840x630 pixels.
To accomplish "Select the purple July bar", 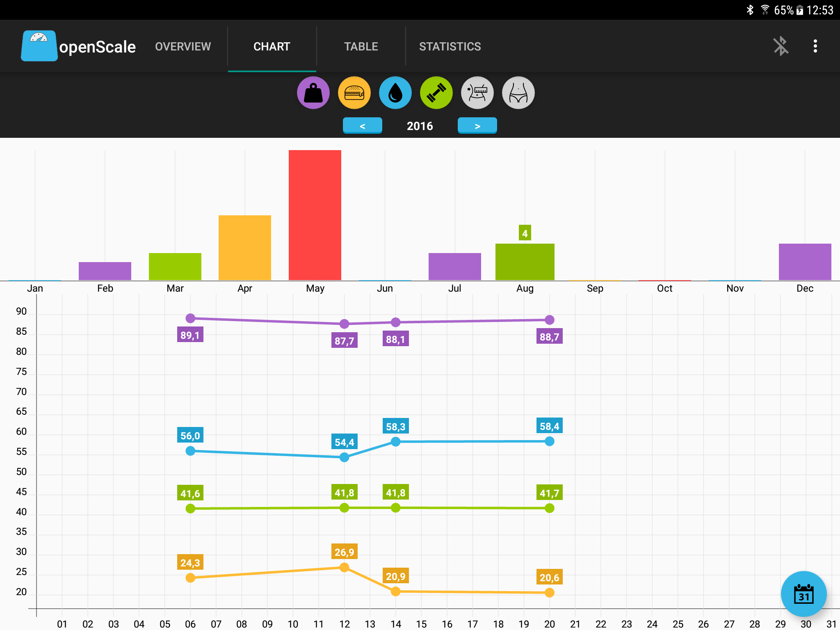I will click(x=455, y=267).
